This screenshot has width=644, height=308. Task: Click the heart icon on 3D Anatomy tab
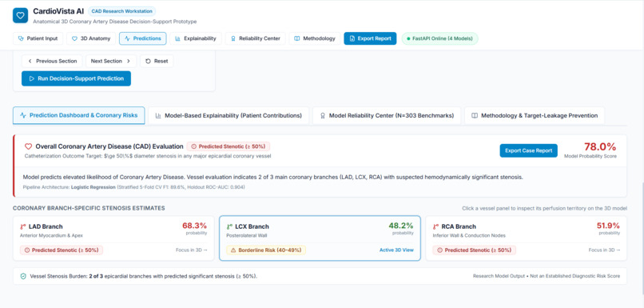coord(74,38)
